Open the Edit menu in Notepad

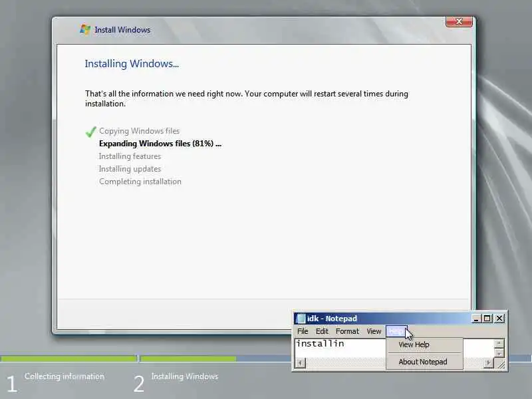pos(322,331)
